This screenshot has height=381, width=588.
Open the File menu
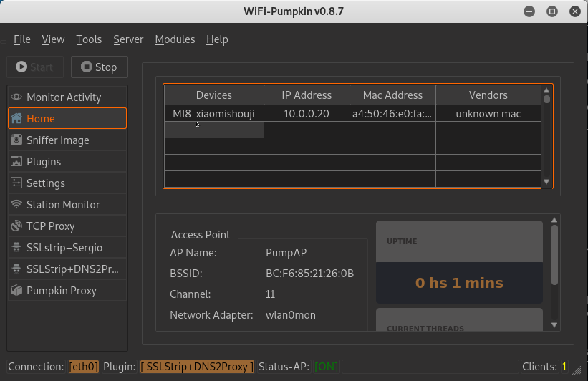[22, 39]
